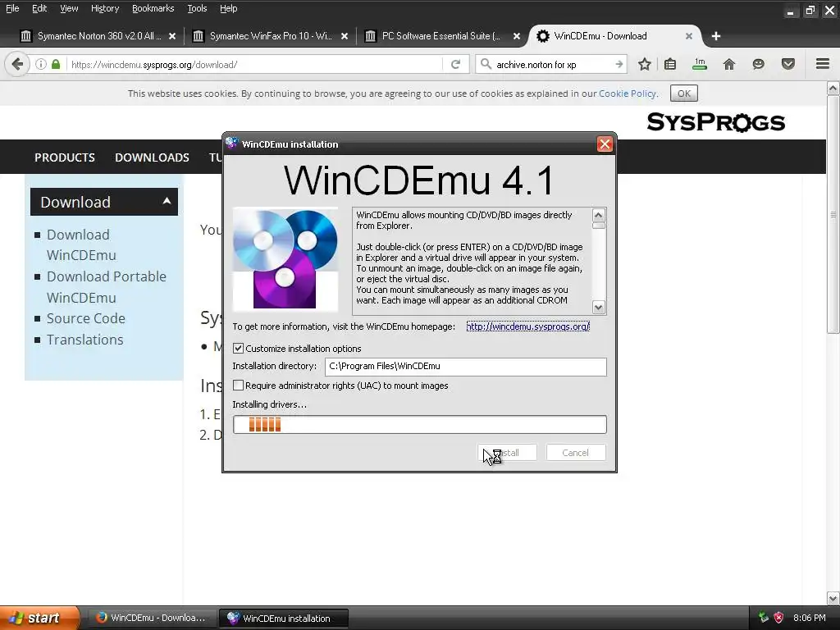Viewport: 840px width, 630px height.
Task: Click the Installation directory field
Action: (466, 367)
